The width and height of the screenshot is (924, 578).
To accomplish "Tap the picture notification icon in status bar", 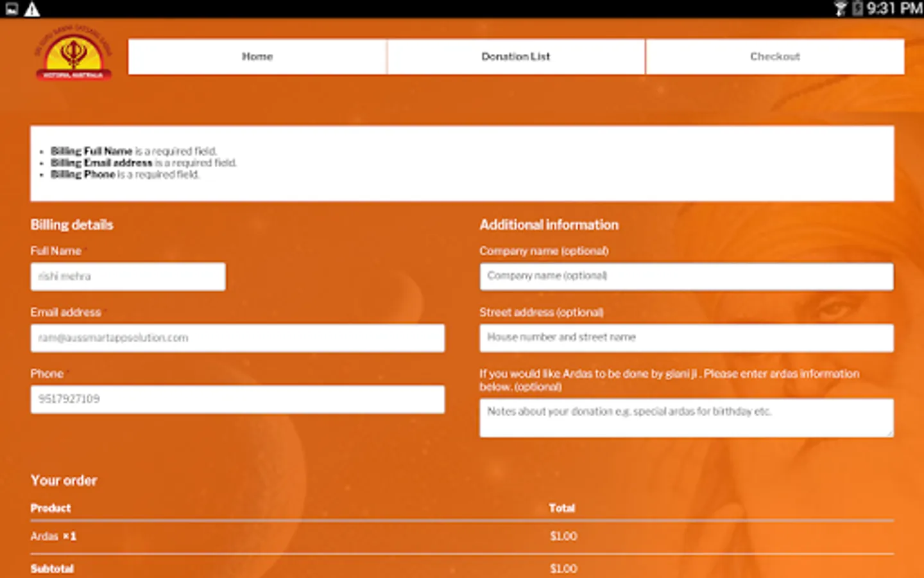I will [12, 9].
